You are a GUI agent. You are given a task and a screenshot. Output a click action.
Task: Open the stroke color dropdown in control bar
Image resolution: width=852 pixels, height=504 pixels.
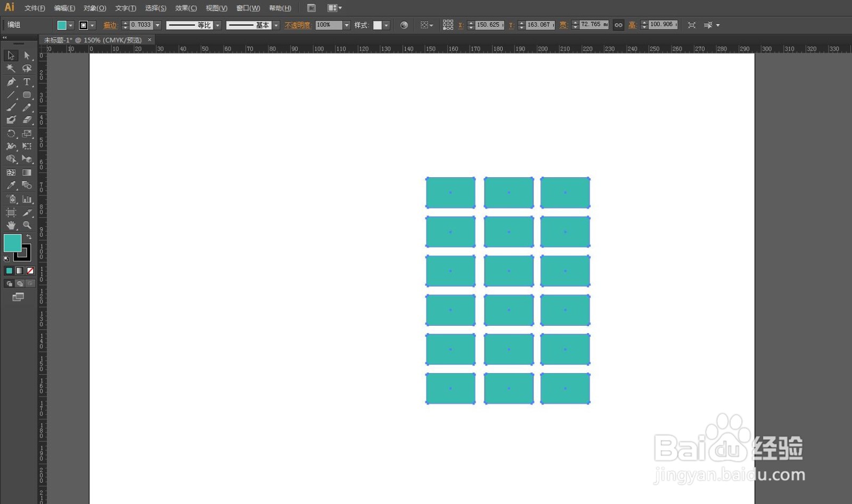click(x=93, y=25)
